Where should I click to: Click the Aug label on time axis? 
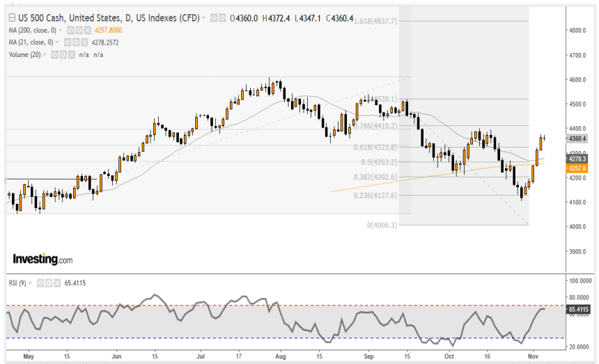pos(281,356)
